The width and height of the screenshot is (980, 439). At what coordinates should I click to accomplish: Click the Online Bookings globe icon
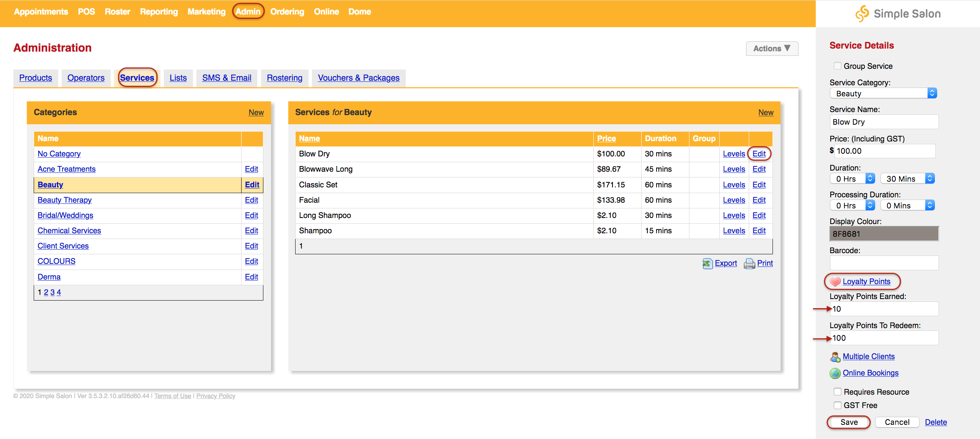(x=835, y=373)
